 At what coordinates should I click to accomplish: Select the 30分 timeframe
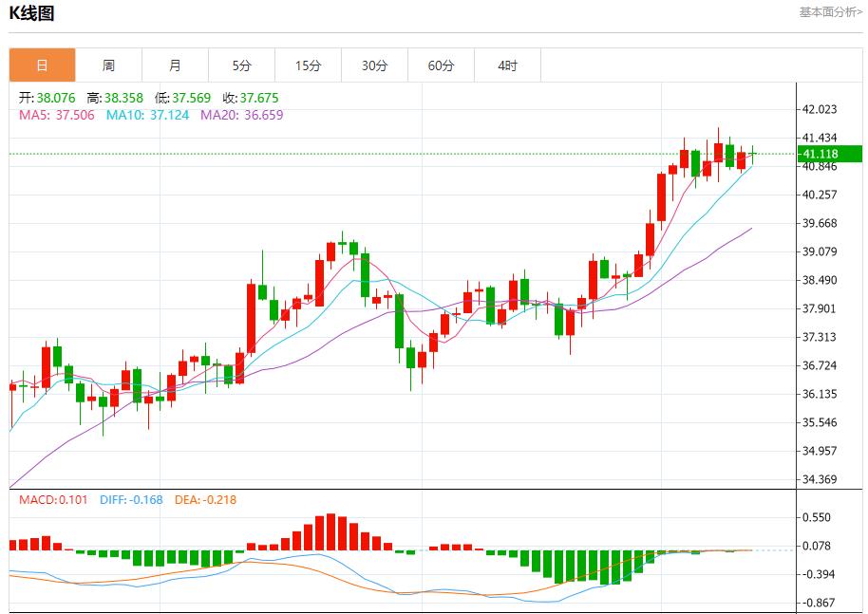point(374,65)
